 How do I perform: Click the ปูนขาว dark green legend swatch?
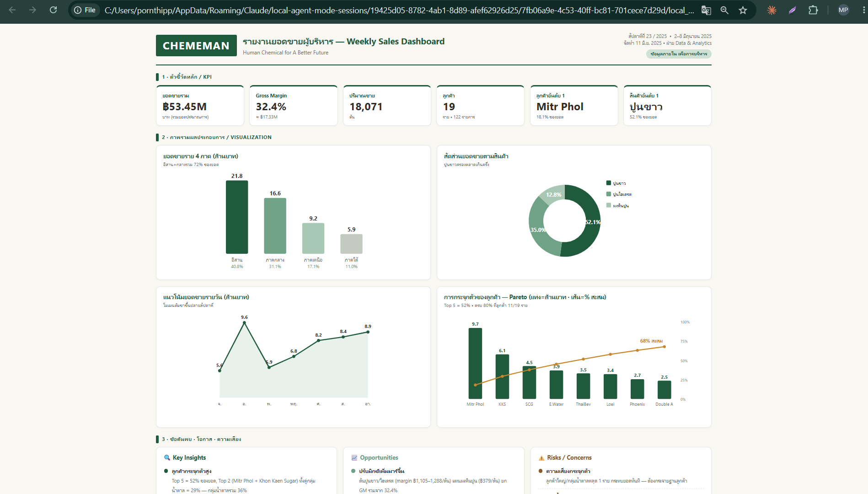[x=609, y=183]
